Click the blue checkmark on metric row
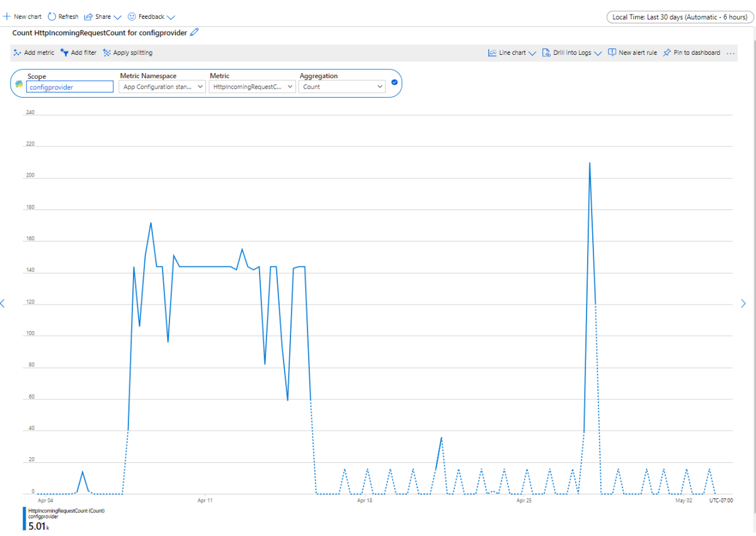The height and width of the screenshot is (536, 756). click(394, 82)
